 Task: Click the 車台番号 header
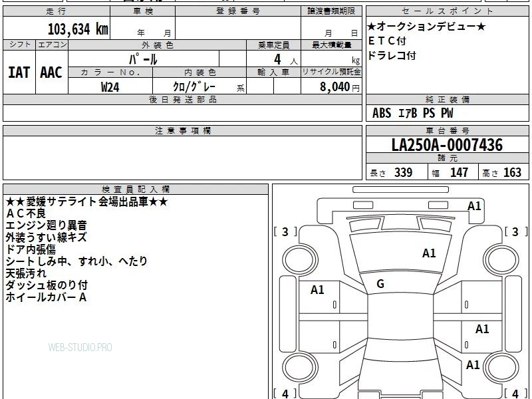point(448,130)
